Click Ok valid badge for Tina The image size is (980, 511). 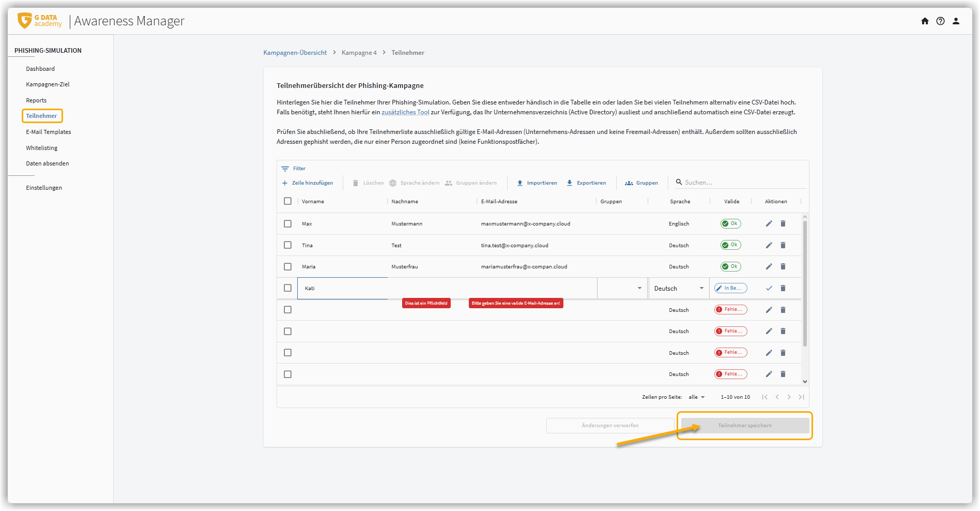coord(731,245)
